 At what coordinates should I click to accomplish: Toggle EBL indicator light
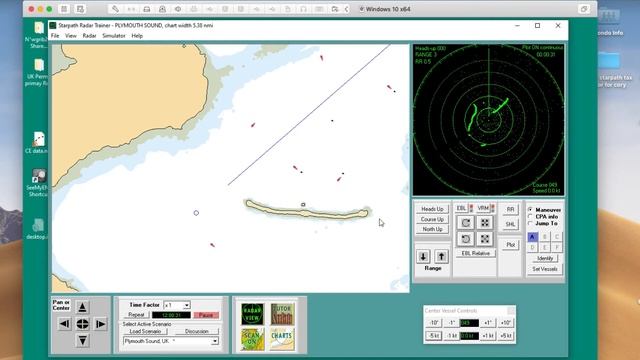[x=471, y=208]
